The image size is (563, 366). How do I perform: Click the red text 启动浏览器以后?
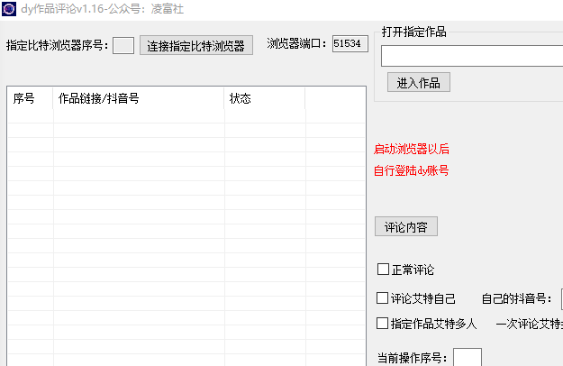411,149
